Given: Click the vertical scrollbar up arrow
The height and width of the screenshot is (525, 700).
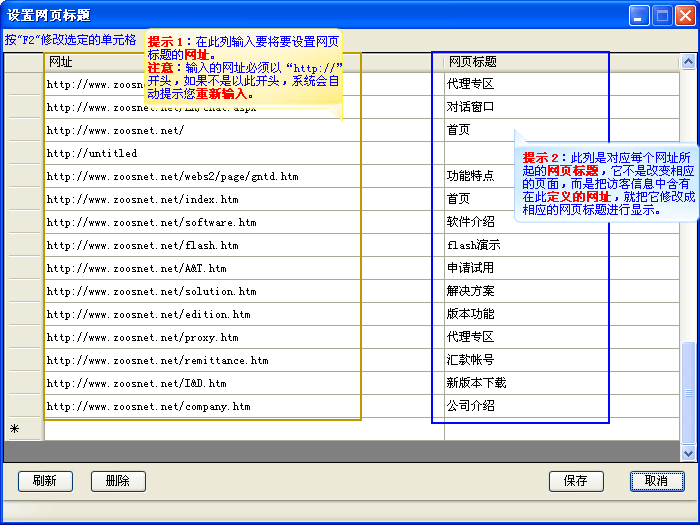Looking at the screenshot, I should point(687,61).
